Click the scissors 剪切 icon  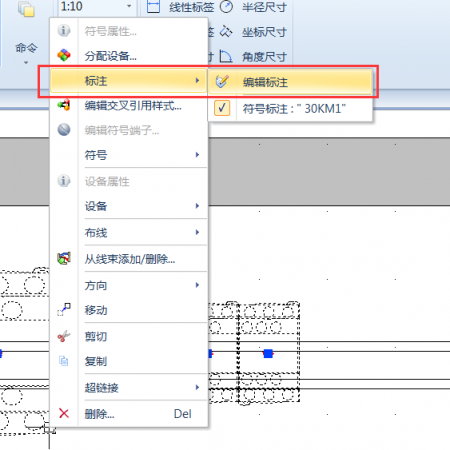(64, 336)
